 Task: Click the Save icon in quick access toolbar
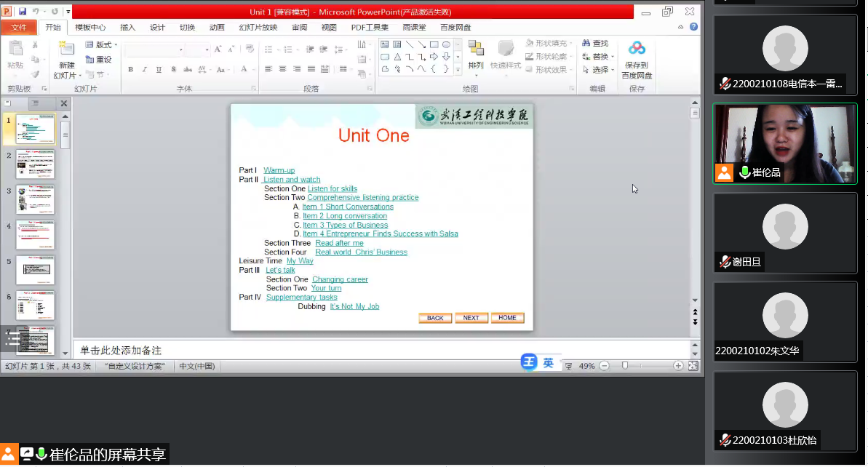pos(23,12)
